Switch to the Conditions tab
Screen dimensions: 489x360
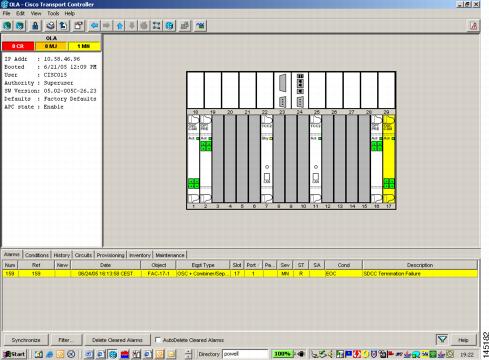37,255
